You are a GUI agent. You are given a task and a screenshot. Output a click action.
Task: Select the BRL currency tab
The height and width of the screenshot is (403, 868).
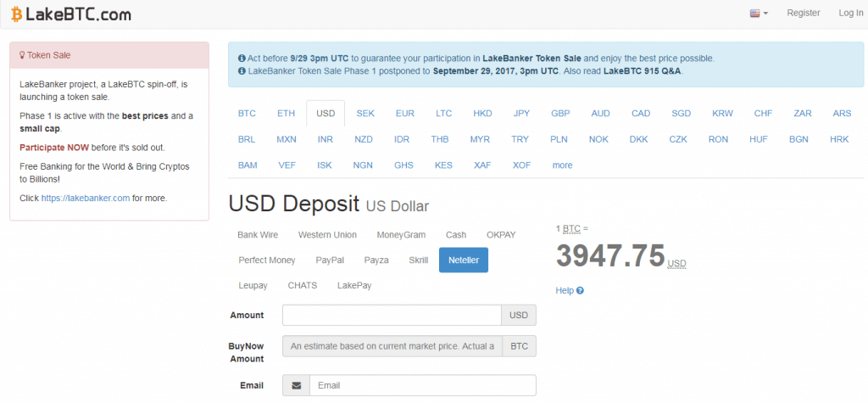pyautogui.click(x=247, y=139)
